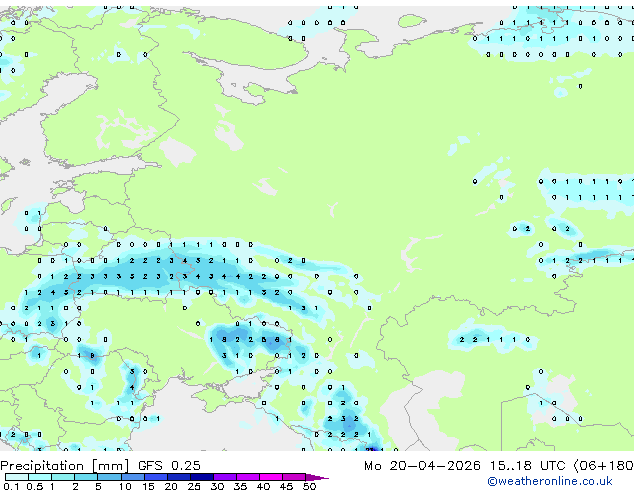Screen dimensions: 634x490
Task: Click the '25' legend scale value
Action: pyautogui.click(x=194, y=486)
